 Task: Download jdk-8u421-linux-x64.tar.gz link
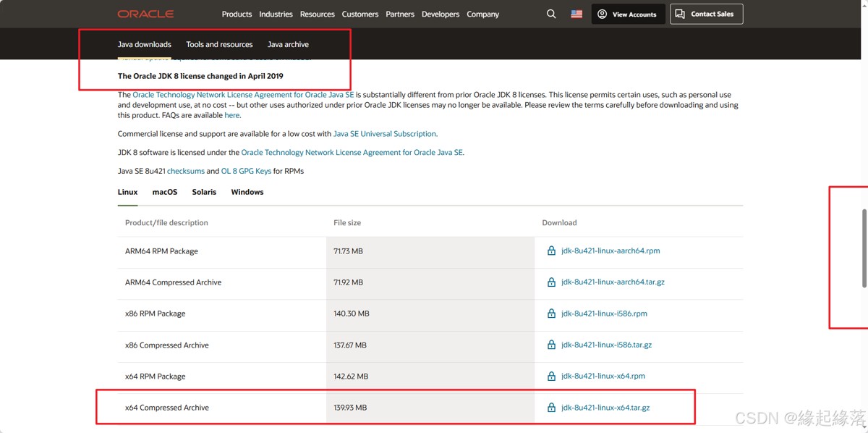pyautogui.click(x=605, y=408)
